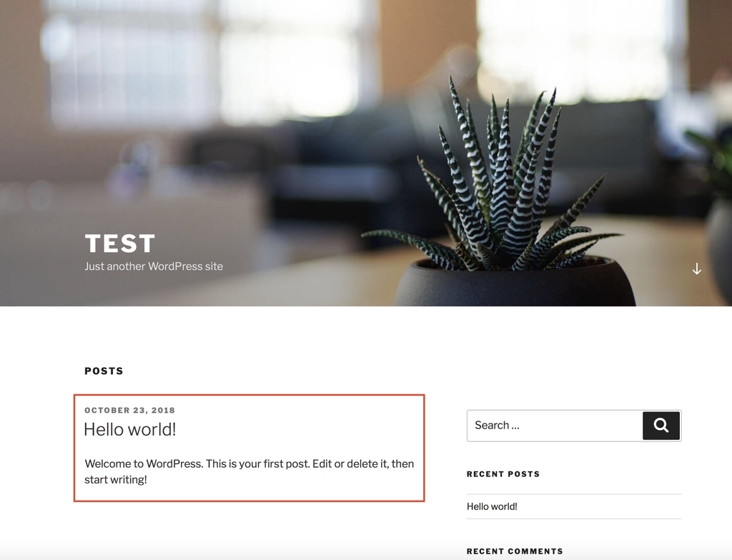Screen dimensions: 732x560
Task: Click the POSTS section heading
Action: tap(104, 371)
